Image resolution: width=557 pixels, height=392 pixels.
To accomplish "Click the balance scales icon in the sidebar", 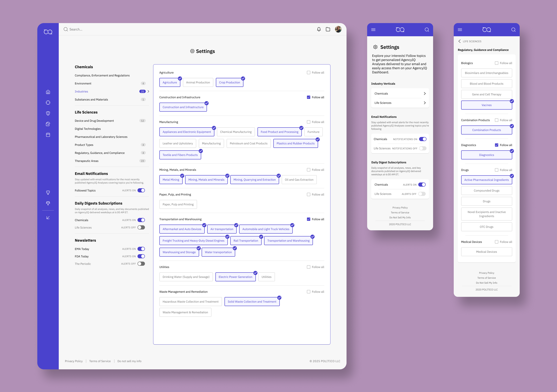I will pos(48,203).
